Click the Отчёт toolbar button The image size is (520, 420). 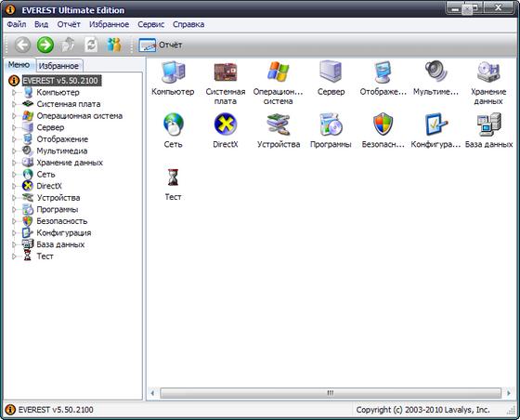pos(161,45)
